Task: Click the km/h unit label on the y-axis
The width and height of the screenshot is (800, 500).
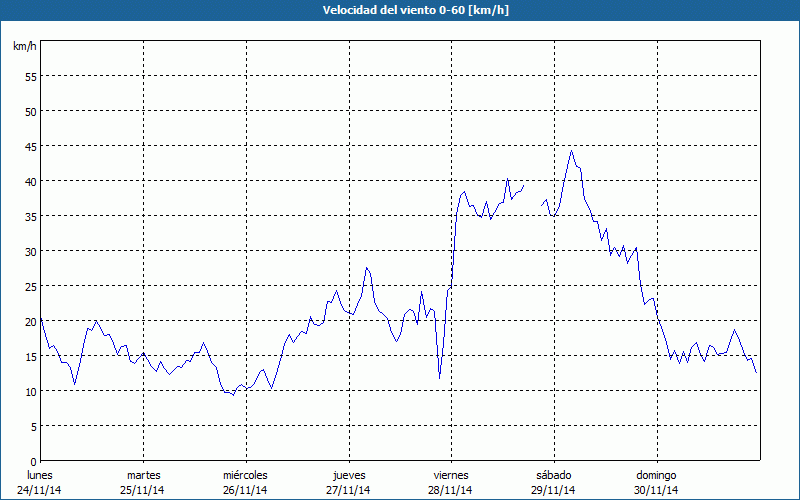Action: (24, 47)
